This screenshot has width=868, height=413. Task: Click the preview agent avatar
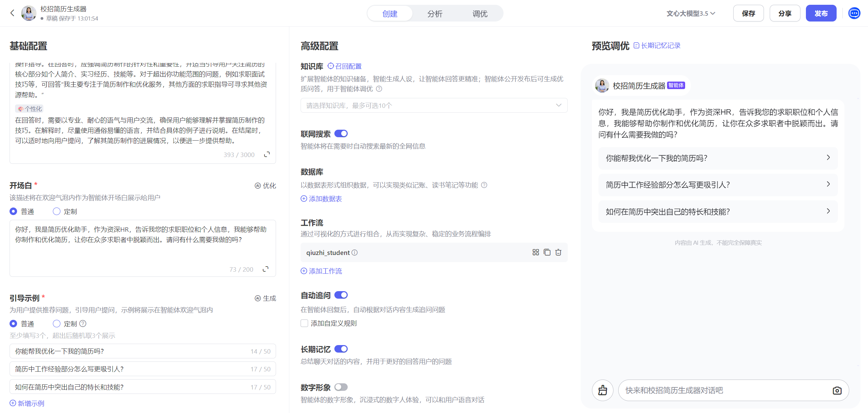coord(602,85)
